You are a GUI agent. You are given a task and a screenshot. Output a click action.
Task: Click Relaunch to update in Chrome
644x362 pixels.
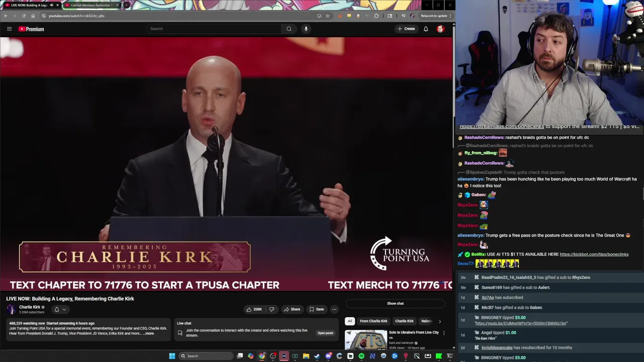tap(434, 16)
